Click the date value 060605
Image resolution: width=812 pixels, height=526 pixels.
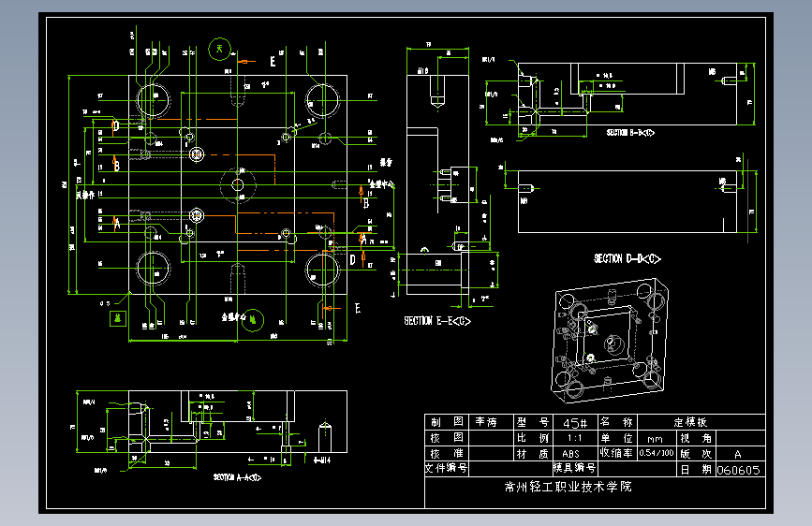click(x=738, y=470)
